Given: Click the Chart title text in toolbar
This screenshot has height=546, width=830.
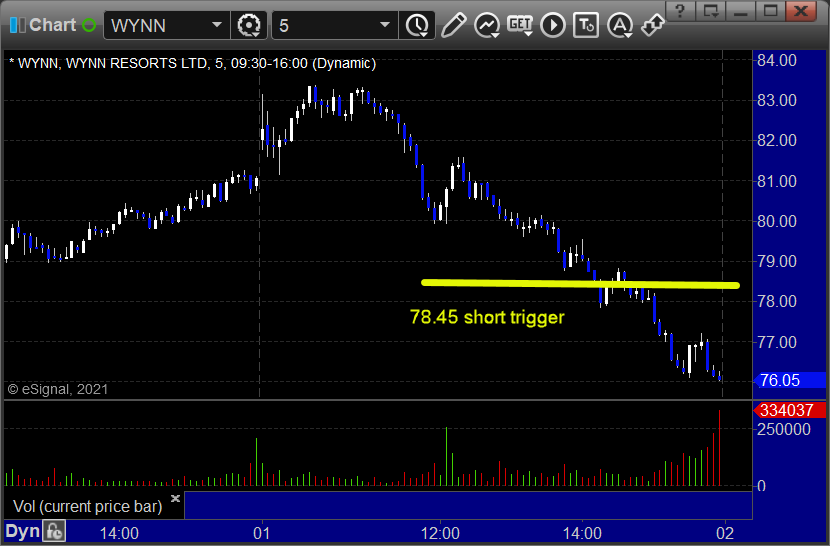Looking at the screenshot, I should (52, 25).
